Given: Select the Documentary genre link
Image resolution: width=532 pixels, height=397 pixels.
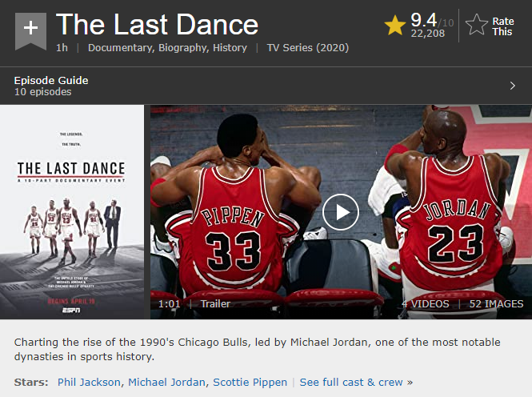Looking at the screenshot, I should (119, 47).
